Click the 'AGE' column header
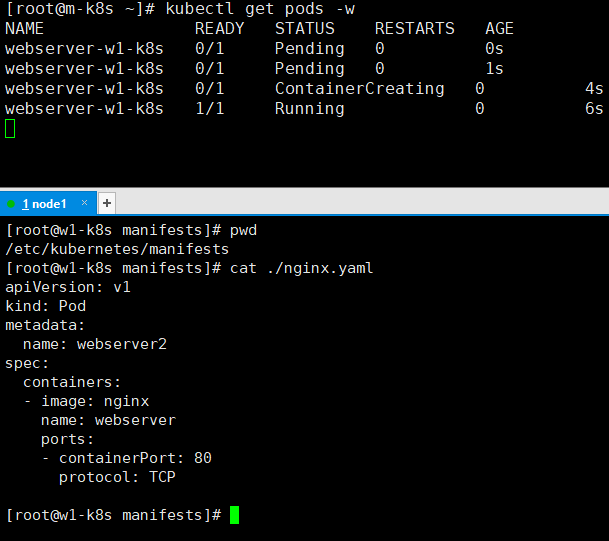The height and width of the screenshot is (541, 609). 499,29
